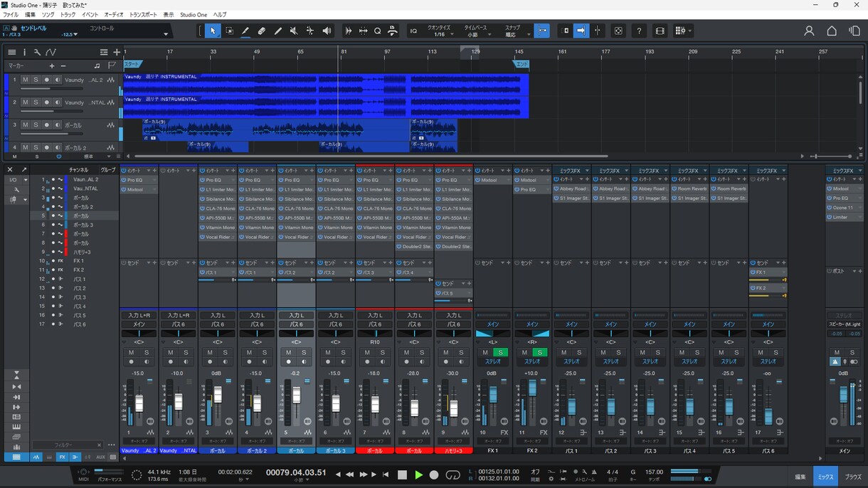
Task: Click the wrench options icon above track list
Action: [37, 52]
